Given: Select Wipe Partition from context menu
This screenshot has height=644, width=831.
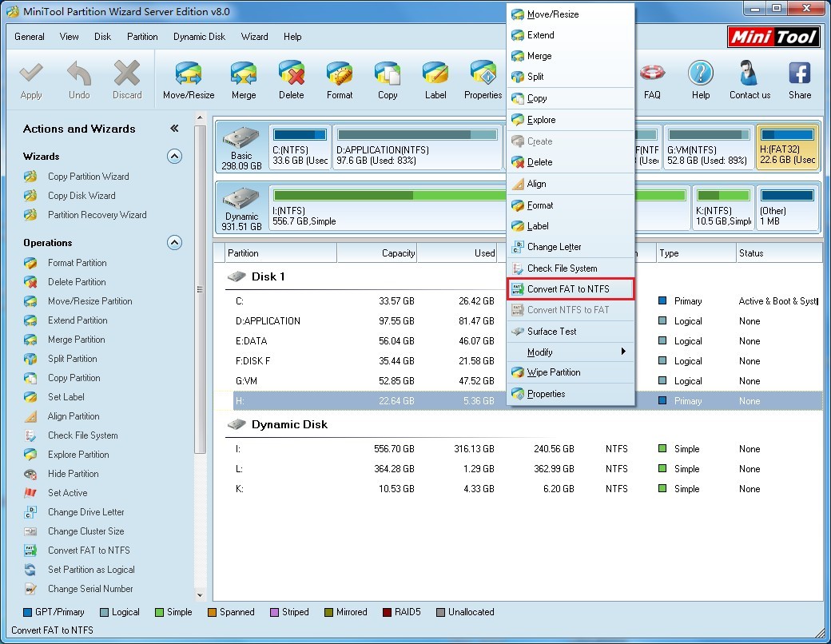Looking at the screenshot, I should [571, 372].
